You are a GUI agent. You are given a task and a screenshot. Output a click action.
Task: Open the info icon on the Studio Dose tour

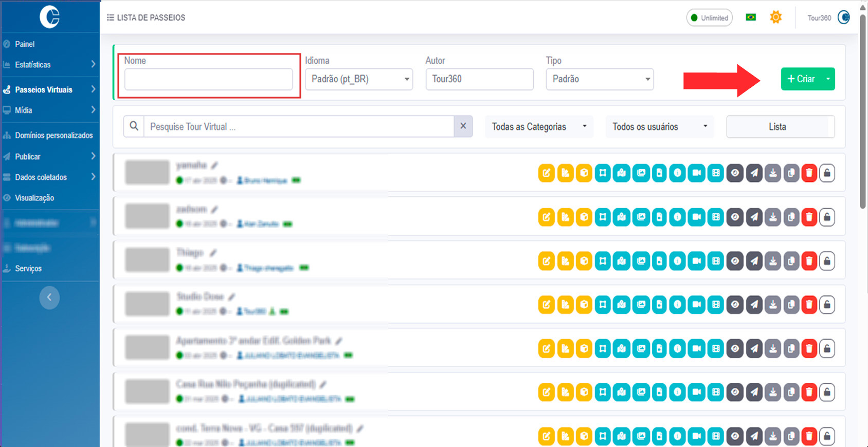[x=678, y=305]
